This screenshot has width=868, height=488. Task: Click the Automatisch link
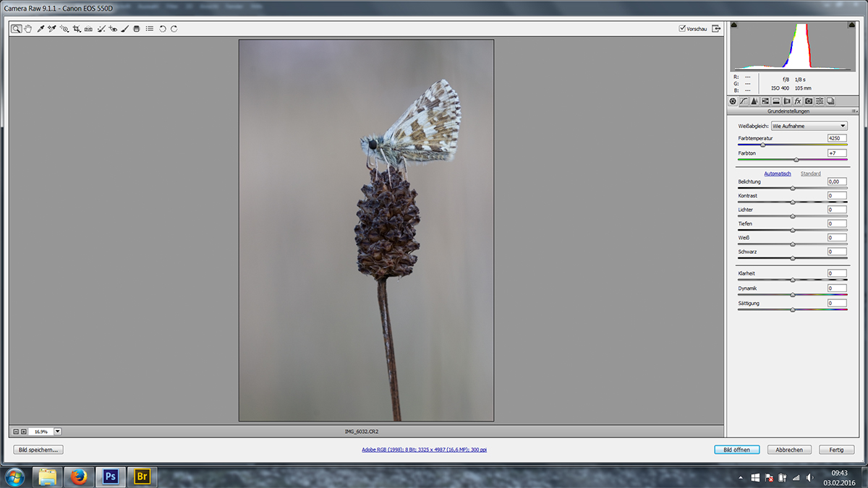coord(778,174)
